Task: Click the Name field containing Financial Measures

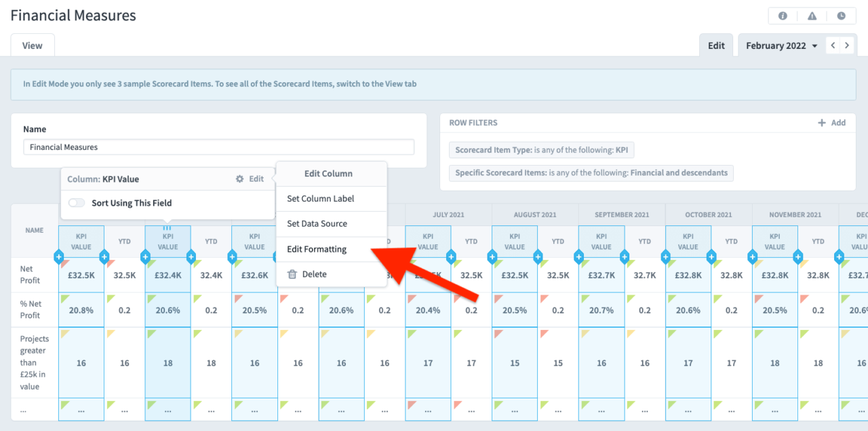Action: 218,147
